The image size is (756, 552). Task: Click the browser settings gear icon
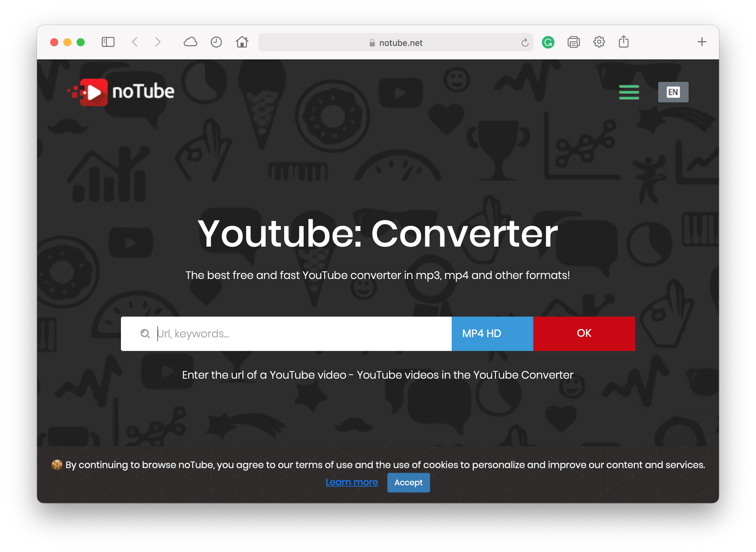[599, 43]
